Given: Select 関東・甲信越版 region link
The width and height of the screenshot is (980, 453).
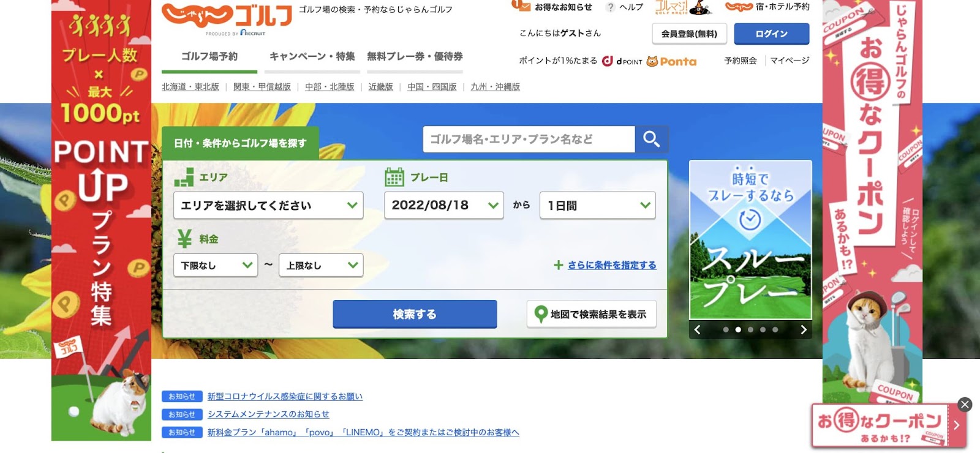Looking at the screenshot, I should pos(262,87).
